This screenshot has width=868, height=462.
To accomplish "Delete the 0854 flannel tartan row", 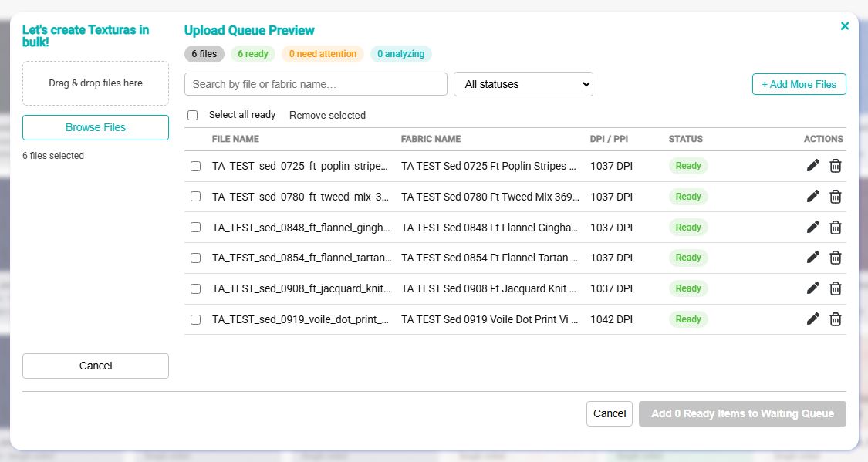I will [x=836, y=258].
